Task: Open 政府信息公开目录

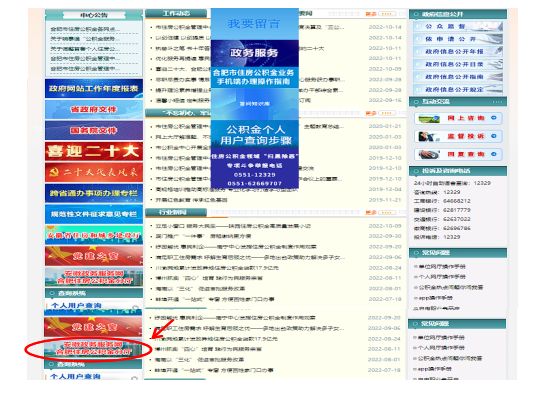Action: point(458,64)
